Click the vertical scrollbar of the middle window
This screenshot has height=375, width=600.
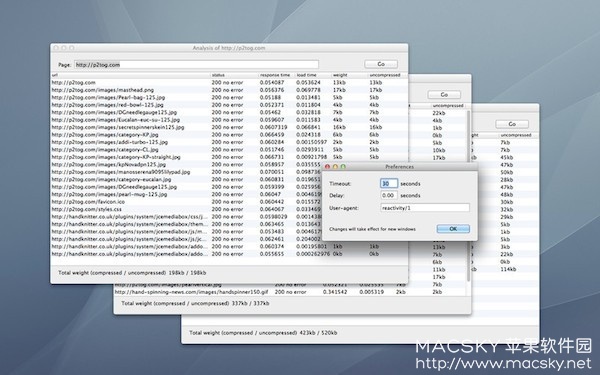(x=468, y=195)
